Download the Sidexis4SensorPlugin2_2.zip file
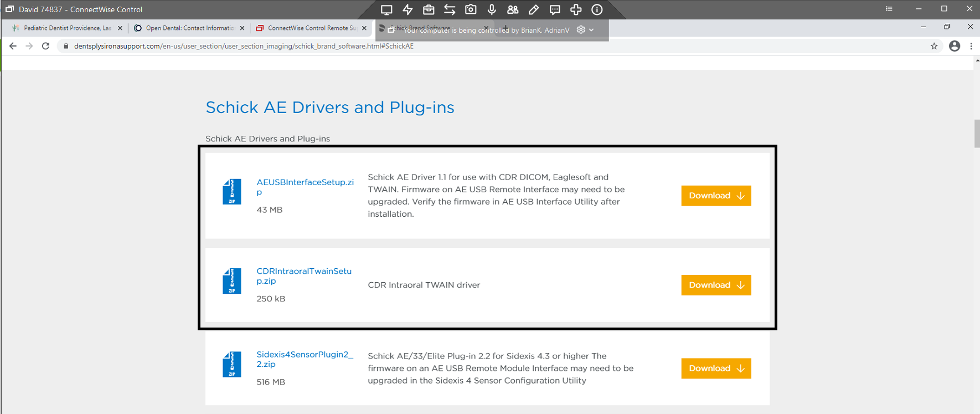This screenshot has height=414, width=980. [716, 369]
